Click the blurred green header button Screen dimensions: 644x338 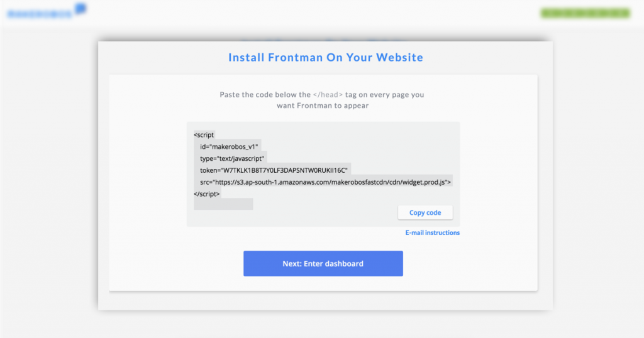586,13
